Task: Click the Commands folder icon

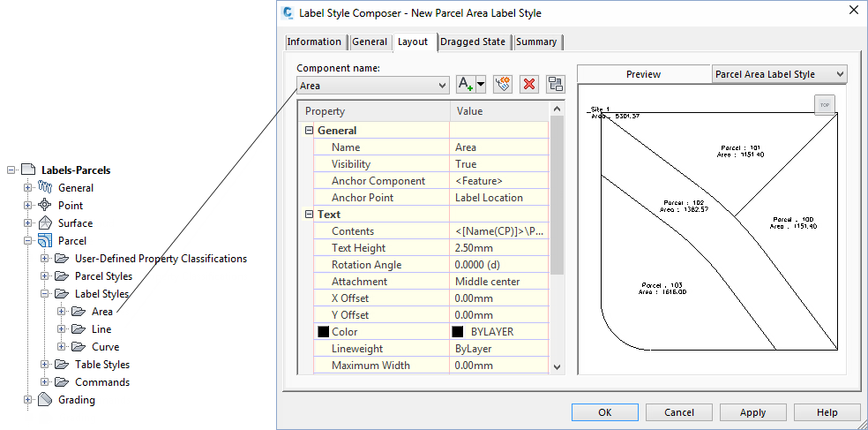Action: [x=62, y=382]
